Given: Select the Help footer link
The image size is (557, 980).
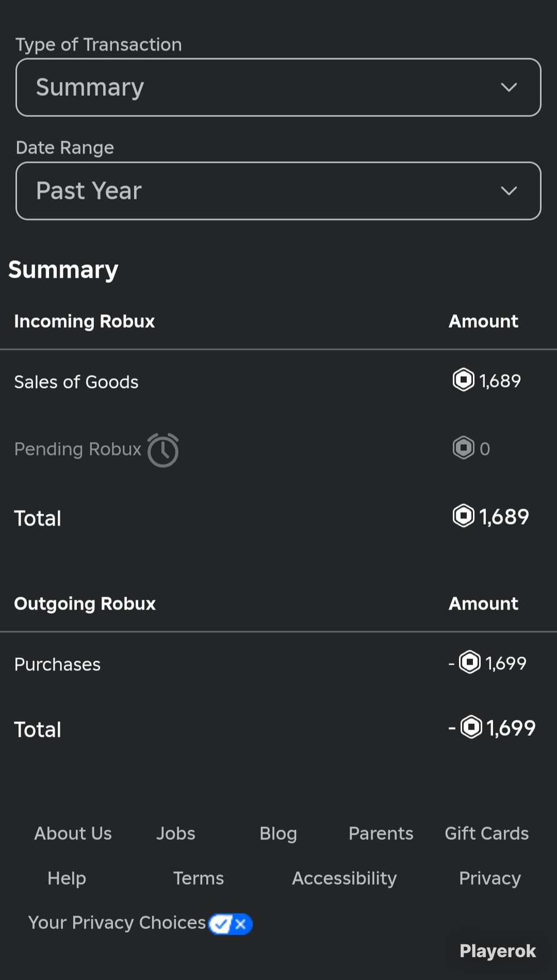Looking at the screenshot, I should pos(67,878).
